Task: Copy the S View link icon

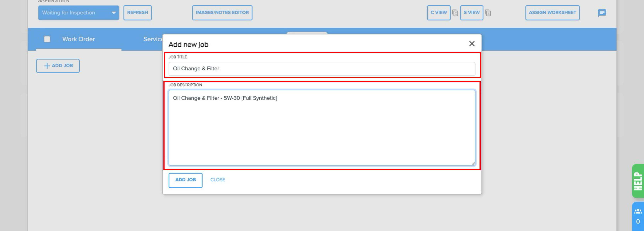Action: click(488, 13)
